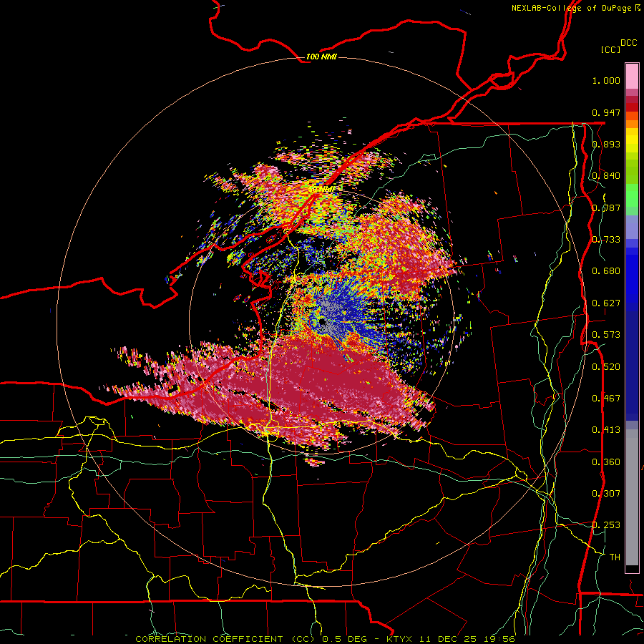This screenshot has width=644, height=644.
Task: Select the 0.733 value on the color scale
Action: 606,240
